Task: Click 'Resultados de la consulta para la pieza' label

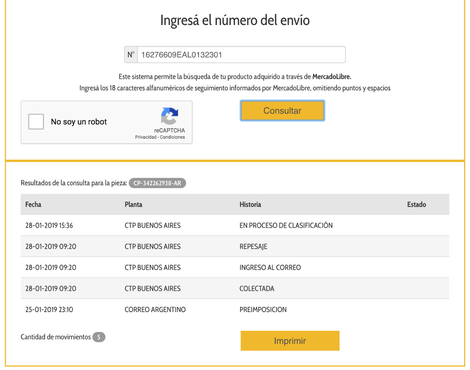Action: click(74, 183)
